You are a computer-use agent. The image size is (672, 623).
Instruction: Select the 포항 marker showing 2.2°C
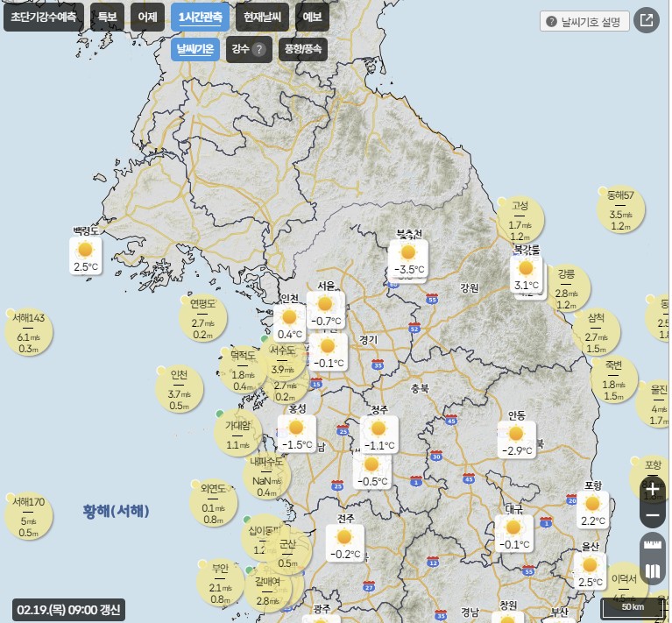coord(593,510)
